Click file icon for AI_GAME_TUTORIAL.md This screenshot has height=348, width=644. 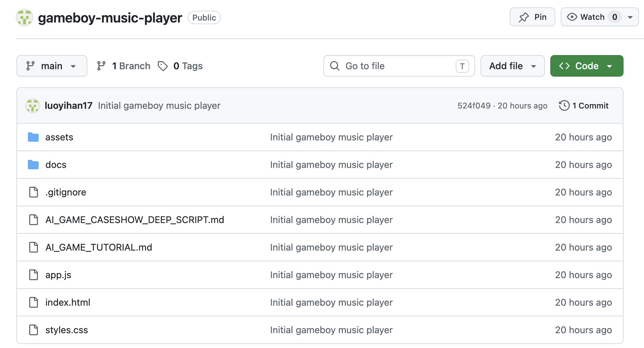[x=34, y=247]
